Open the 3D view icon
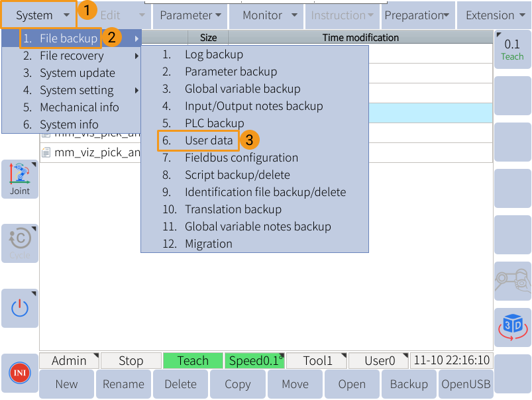The height and width of the screenshot is (400, 532). click(512, 326)
